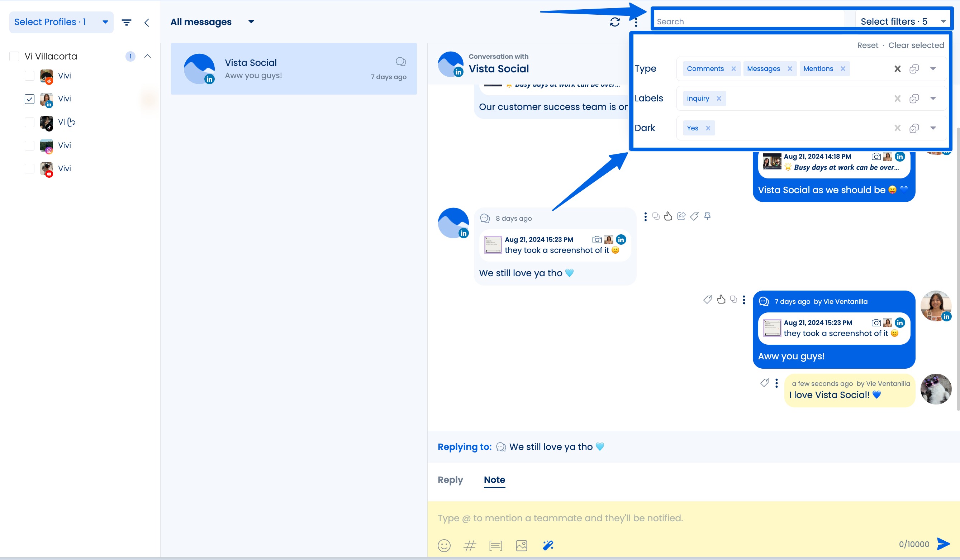Click Clear selected in filters panel
The image size is (960, 560).
(916, 45)
